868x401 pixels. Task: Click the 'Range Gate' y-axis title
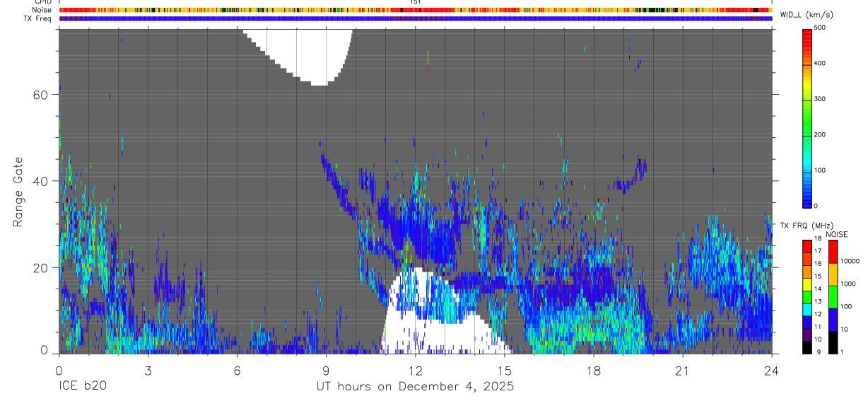(x=18, y=191)
